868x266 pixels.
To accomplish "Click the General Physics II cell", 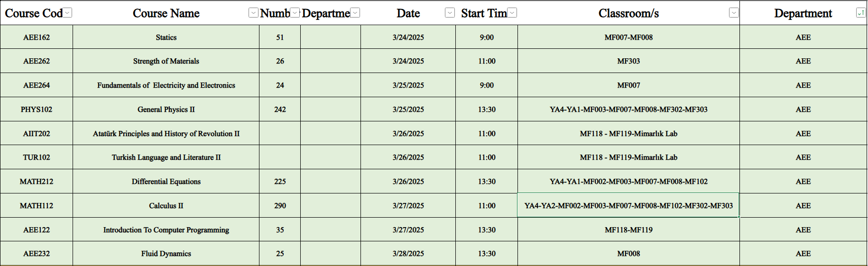I will point(166,109).
